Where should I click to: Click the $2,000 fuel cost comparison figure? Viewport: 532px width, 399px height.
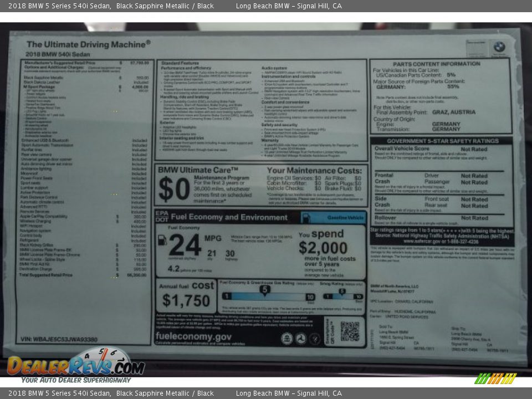pyautogui.click(x=323, y=248)
